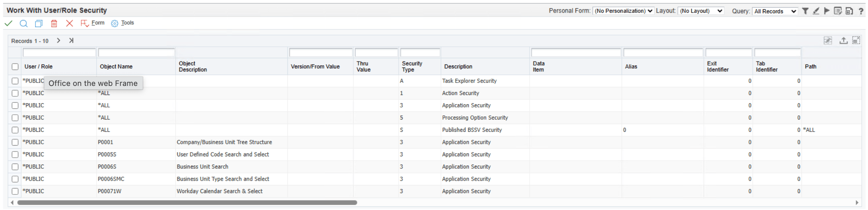Click the horizontal scrollbar thumb
The image size is (868, 210).
187,203
